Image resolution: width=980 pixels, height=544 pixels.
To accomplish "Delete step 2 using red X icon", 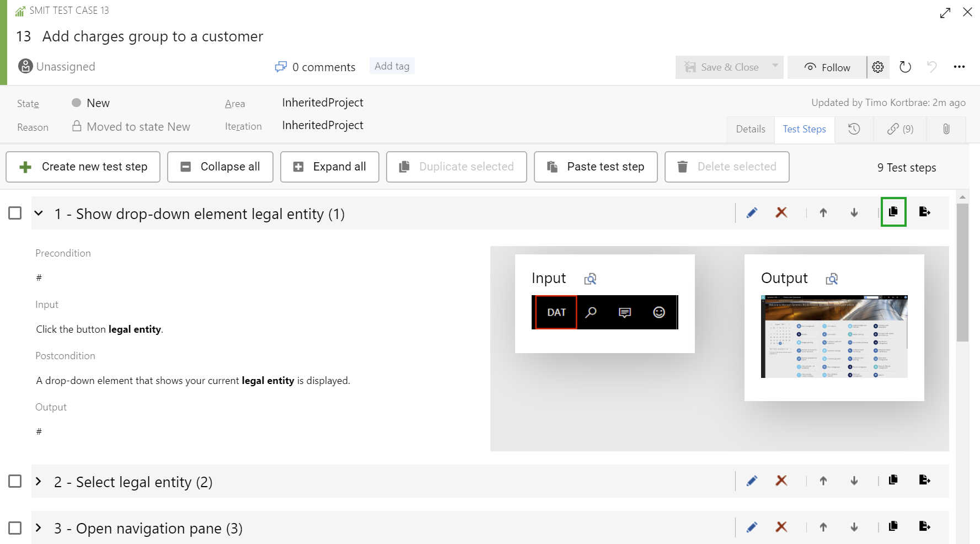I will [x=781, y=481].
